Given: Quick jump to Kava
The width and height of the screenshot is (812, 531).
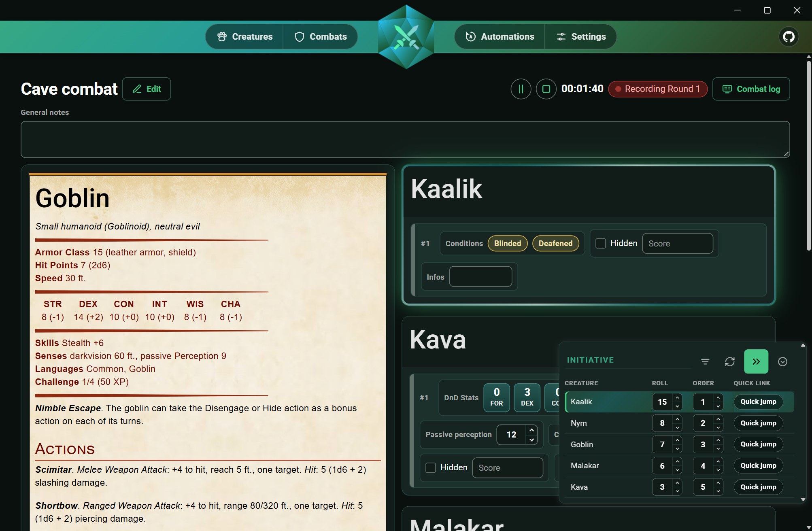Looking at the screenshot, I should tap(758, 487).
